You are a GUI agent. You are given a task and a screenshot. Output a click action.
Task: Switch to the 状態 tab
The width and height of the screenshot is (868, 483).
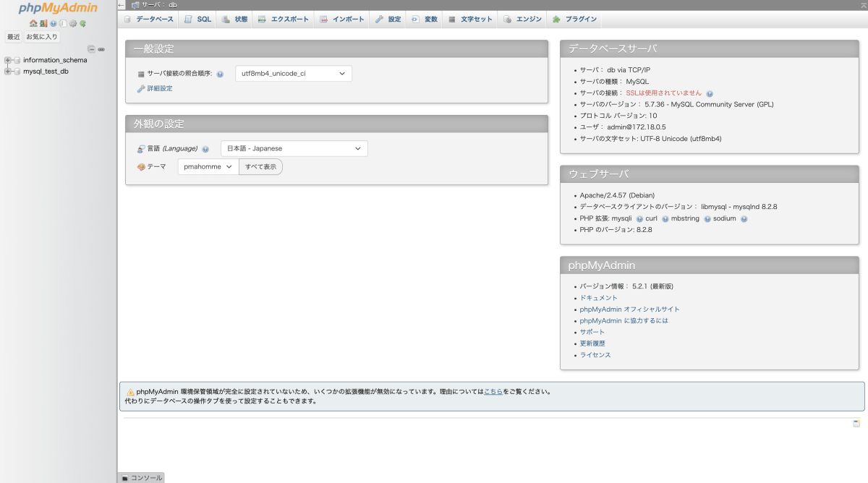tap(235, 20)
